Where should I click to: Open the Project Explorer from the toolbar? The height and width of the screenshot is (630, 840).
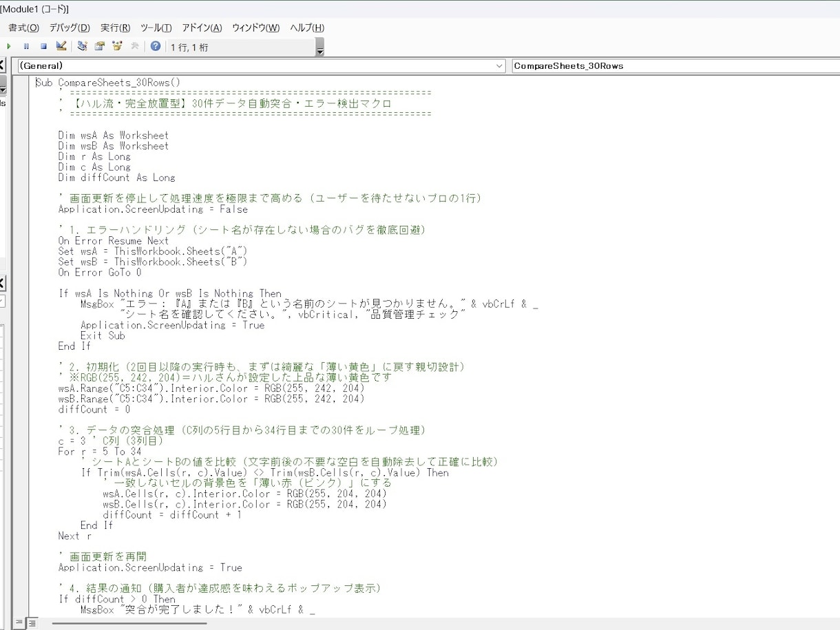[x=83, y=46]
